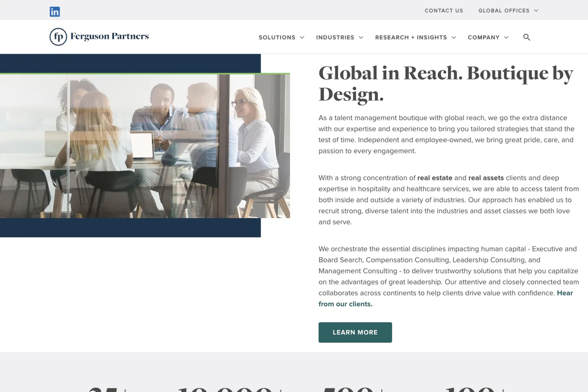
Task: Expand the Industries menu chevron
Action: [x=361, y=38]
